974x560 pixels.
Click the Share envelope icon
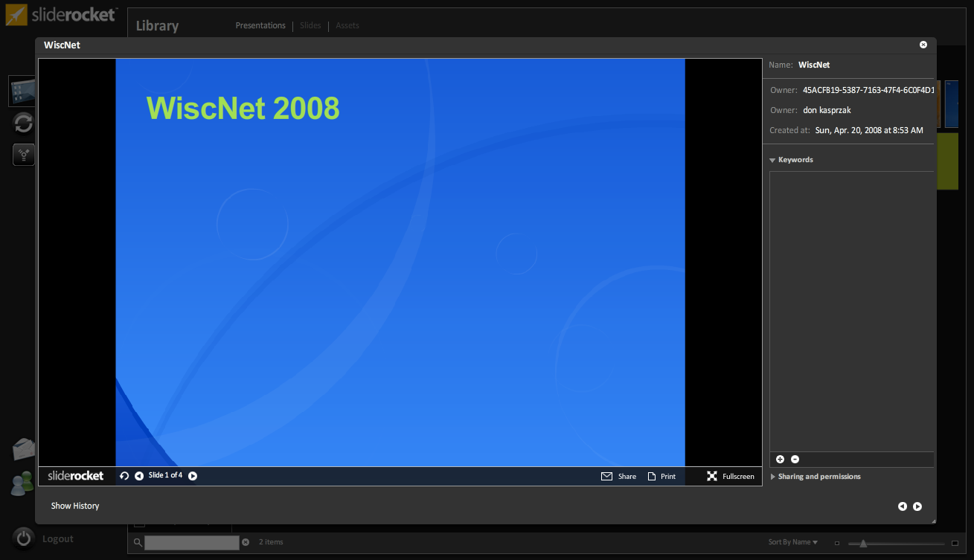click(606, 476)
